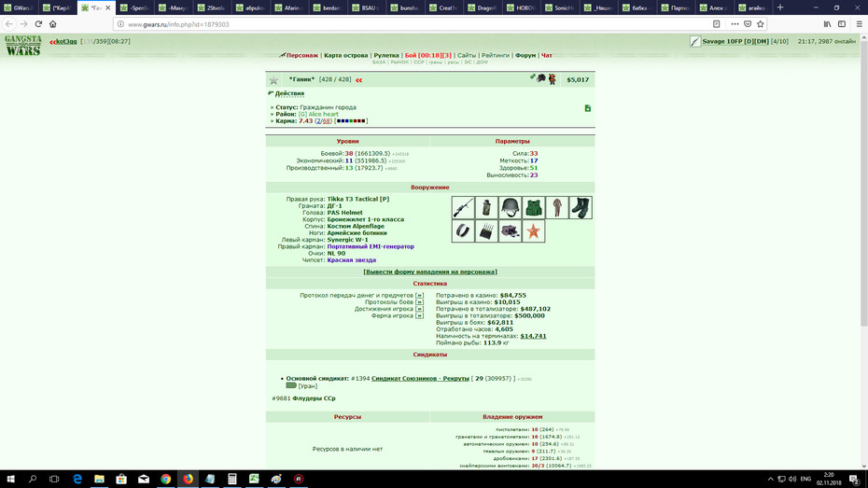868x488 pixels.
Task: Open Firefox from the Windows taskbar
Action: coord(189,479)
